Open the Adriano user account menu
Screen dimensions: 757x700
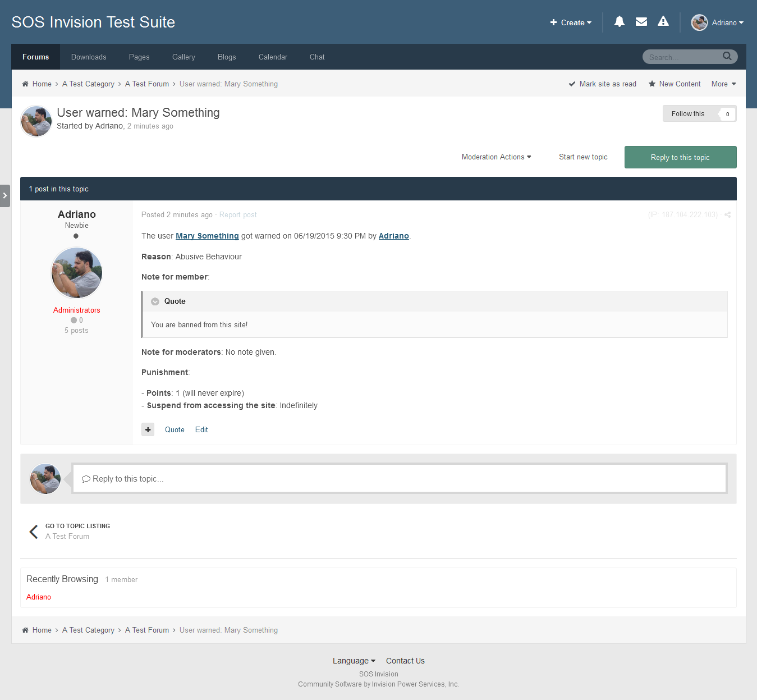tap(718, 22)
